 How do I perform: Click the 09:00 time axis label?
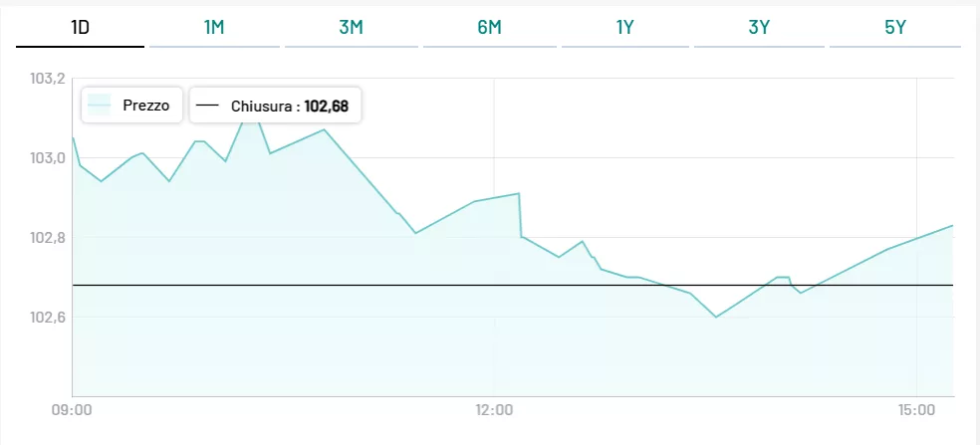point(72,409)
